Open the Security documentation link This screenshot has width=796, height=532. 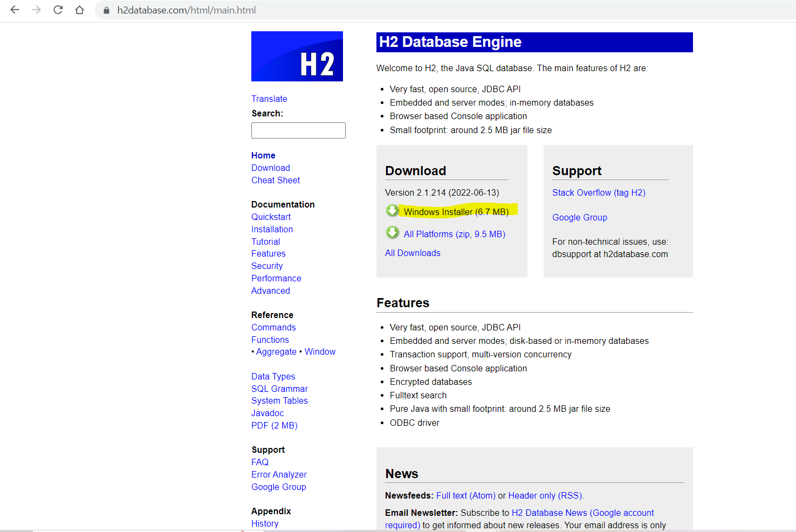click(267, 266)
